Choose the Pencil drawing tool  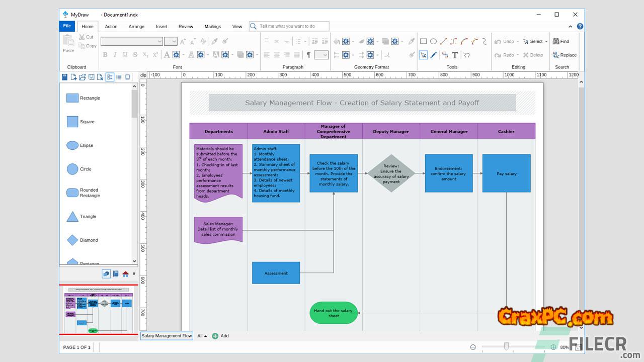(434, 55)
